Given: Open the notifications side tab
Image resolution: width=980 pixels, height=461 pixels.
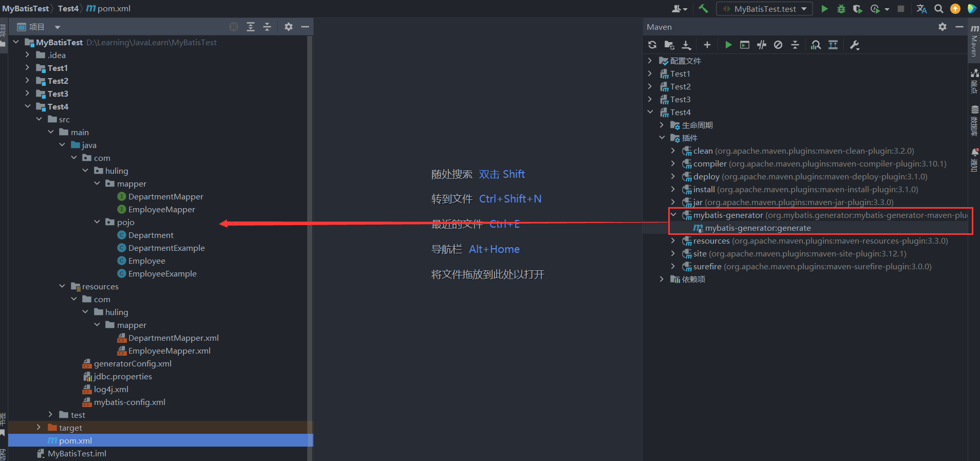Looking at the screenshot, I should (974, 160).
